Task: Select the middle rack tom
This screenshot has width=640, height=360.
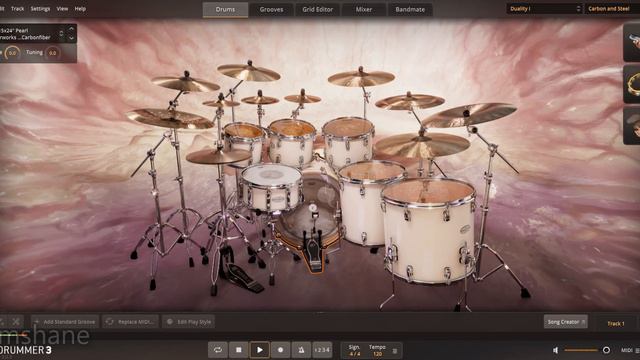Action: 292,142
